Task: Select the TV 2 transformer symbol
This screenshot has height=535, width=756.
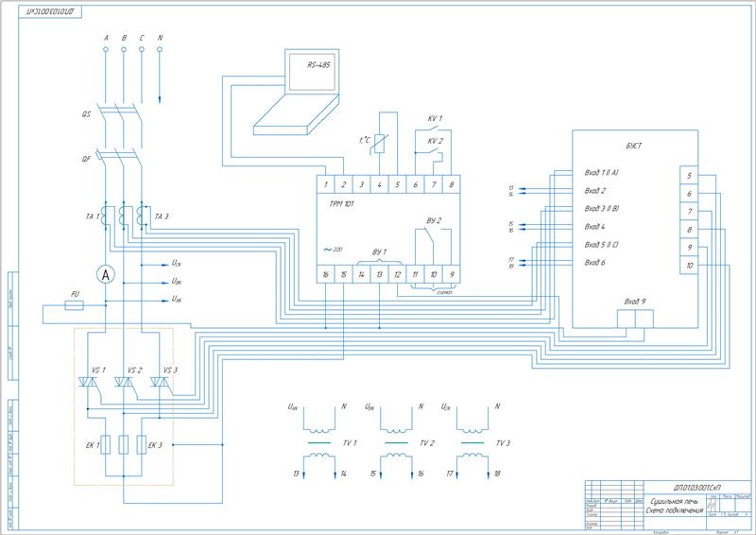Action: coord(396,442)
